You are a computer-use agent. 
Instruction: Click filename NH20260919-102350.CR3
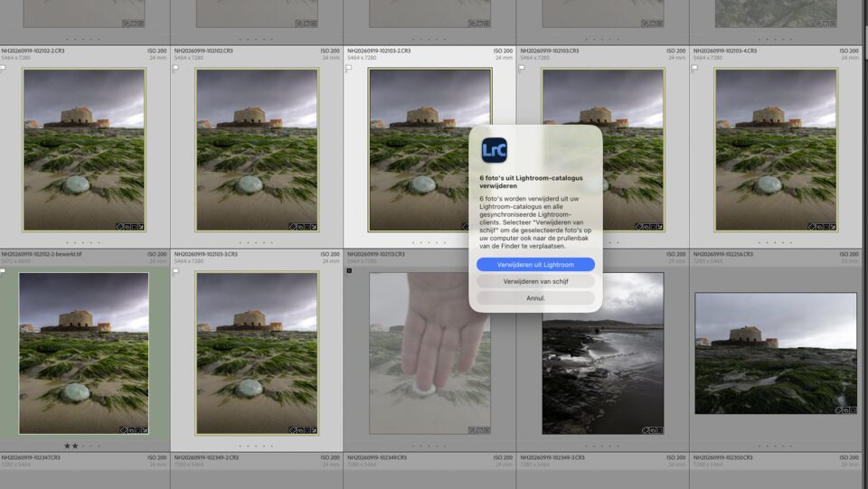pos(723,457)
